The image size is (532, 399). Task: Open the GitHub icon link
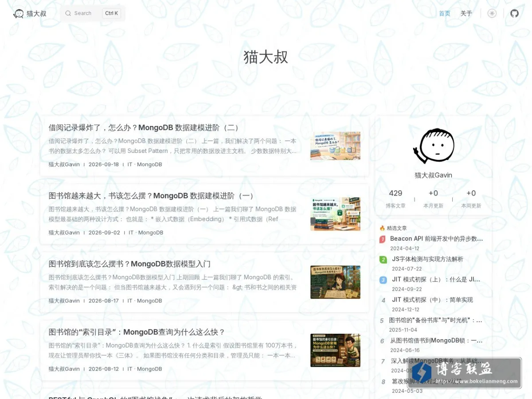[x=514, y=13]
